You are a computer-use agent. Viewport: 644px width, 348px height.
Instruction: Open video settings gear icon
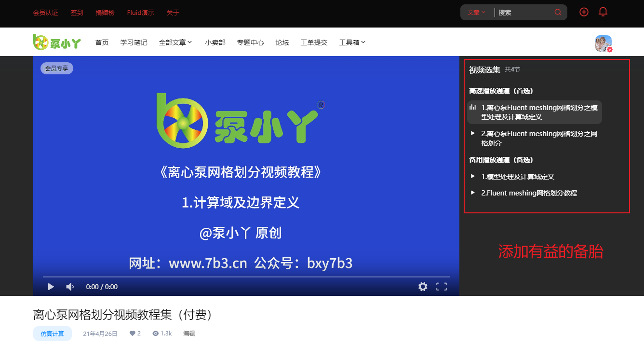pos(423,287)
